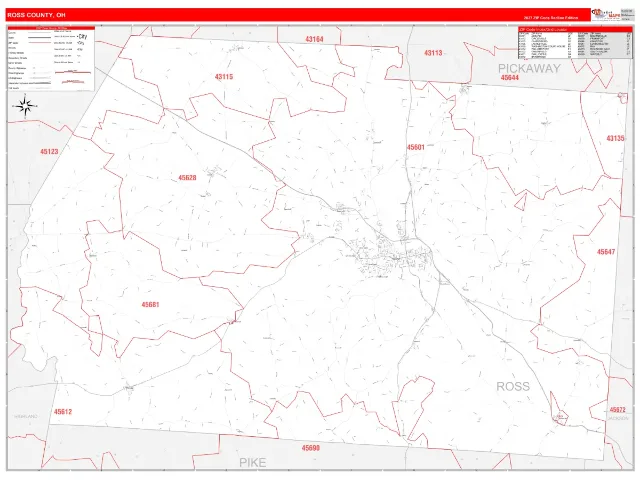Viewport: 640px width, 480px height.
Task: Select ZIP code label 43135
Action: (x=615, y=138)
